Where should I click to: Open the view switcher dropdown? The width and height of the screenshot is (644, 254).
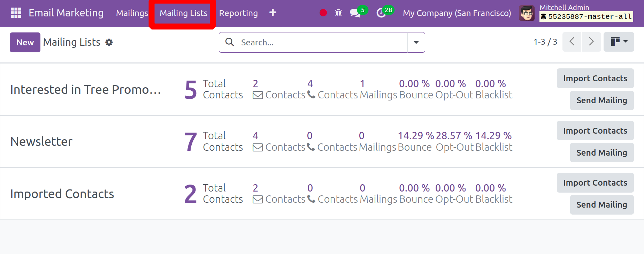[619, 42]
